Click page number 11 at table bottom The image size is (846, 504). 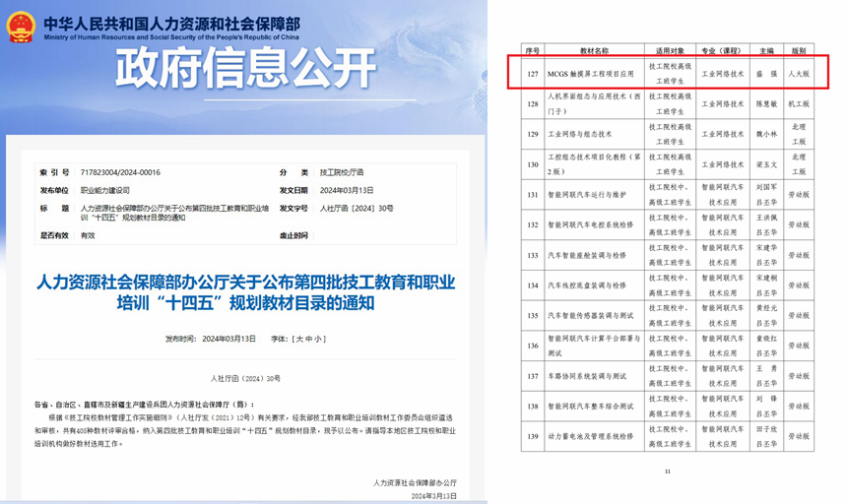667,472
